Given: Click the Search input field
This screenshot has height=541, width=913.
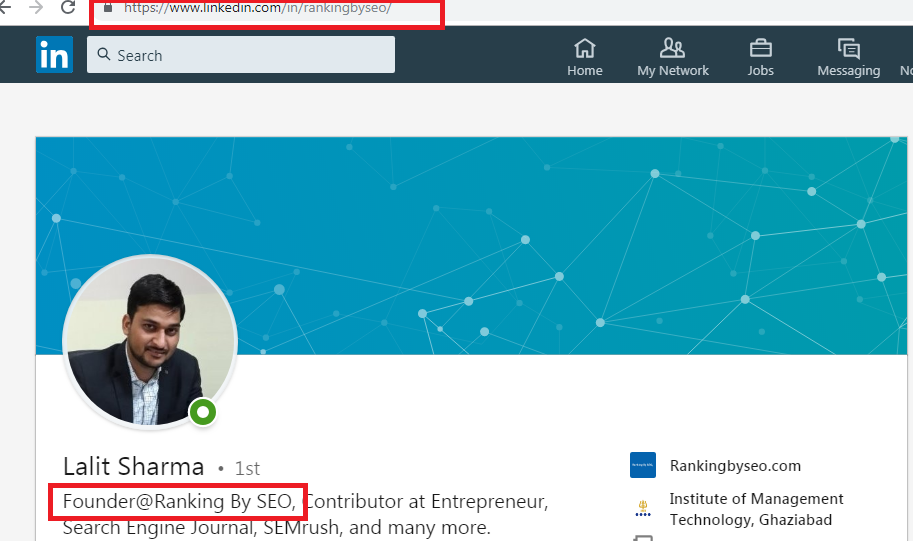Looking at the screenshot, I should (240, 55).
